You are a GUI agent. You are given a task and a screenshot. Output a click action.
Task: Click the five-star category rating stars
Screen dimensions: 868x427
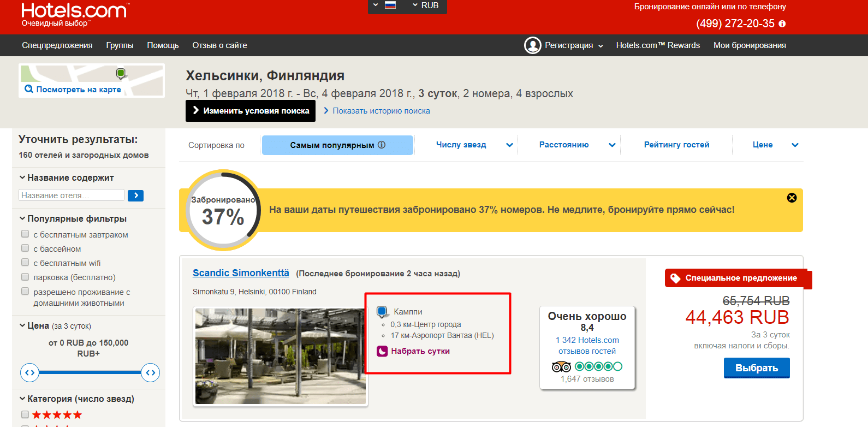click(57, 415)
